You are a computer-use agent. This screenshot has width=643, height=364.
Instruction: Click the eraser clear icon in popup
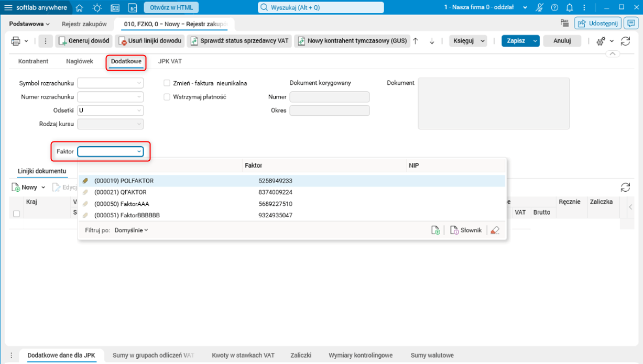(x=495, y=230)
